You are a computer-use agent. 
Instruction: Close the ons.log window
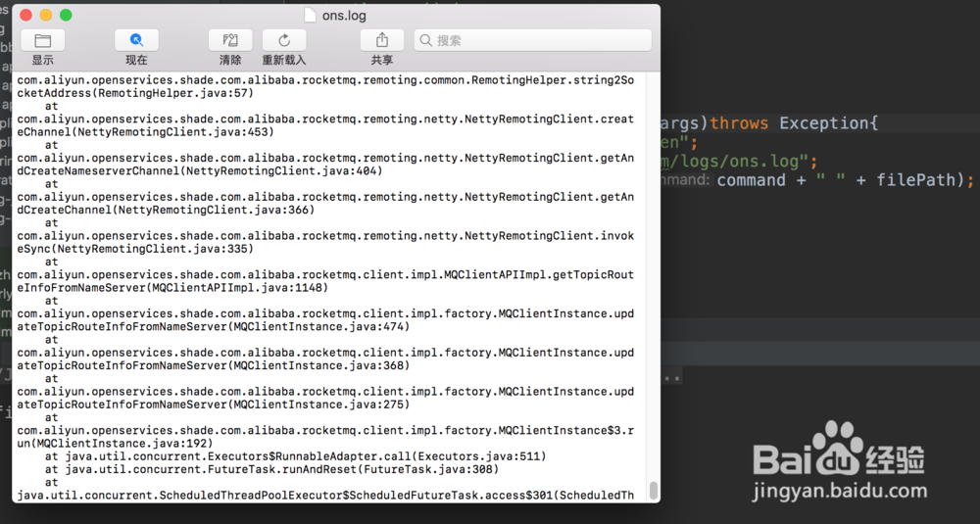(x=25, y=15)
